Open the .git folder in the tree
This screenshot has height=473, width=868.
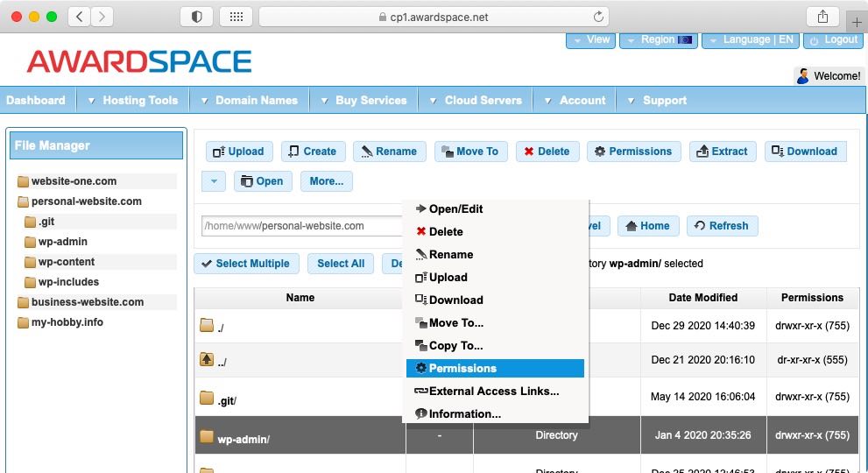(x=46, y=222)
